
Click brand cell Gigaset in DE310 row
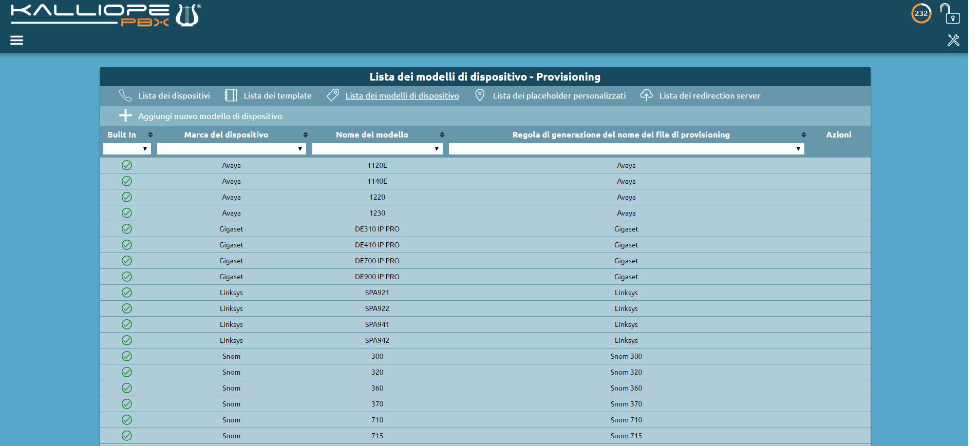coord(231,229)
